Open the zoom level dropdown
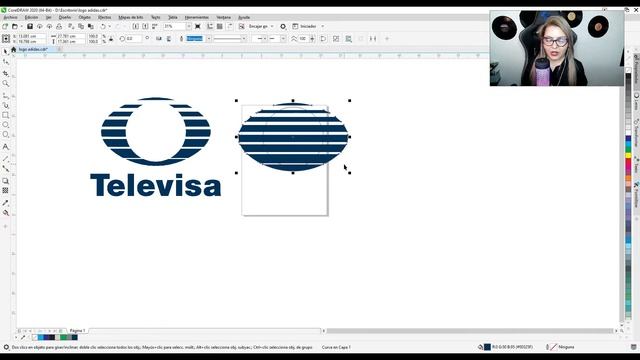 pyautogui.click(x=189, y=27)
